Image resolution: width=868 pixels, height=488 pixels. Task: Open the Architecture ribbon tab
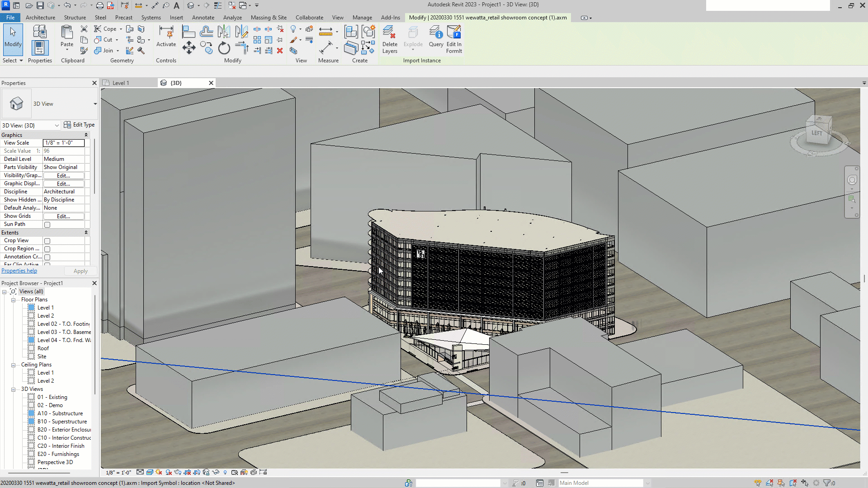click(40, 18)
